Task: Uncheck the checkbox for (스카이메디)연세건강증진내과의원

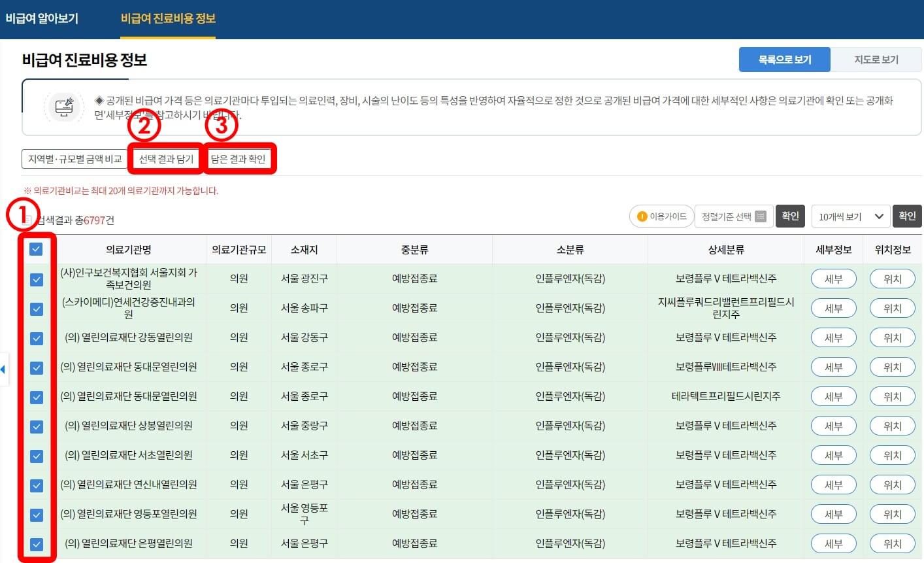Action: [36, 308]
